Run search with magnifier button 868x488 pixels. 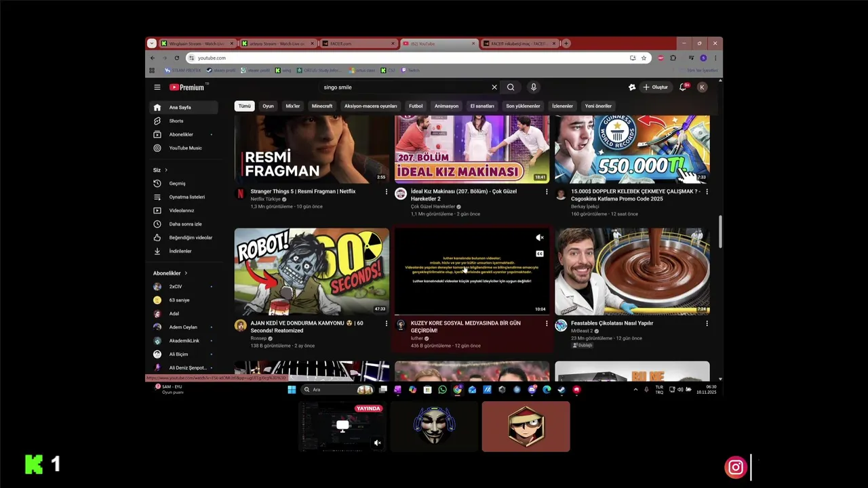pyautogui.click(x=511, y=87)
